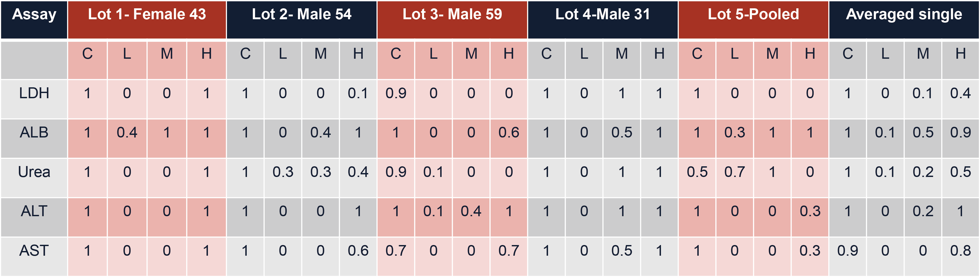Select the AST row label
The width and height of the screenshot is (980, 277).
(x=34, y=251)
